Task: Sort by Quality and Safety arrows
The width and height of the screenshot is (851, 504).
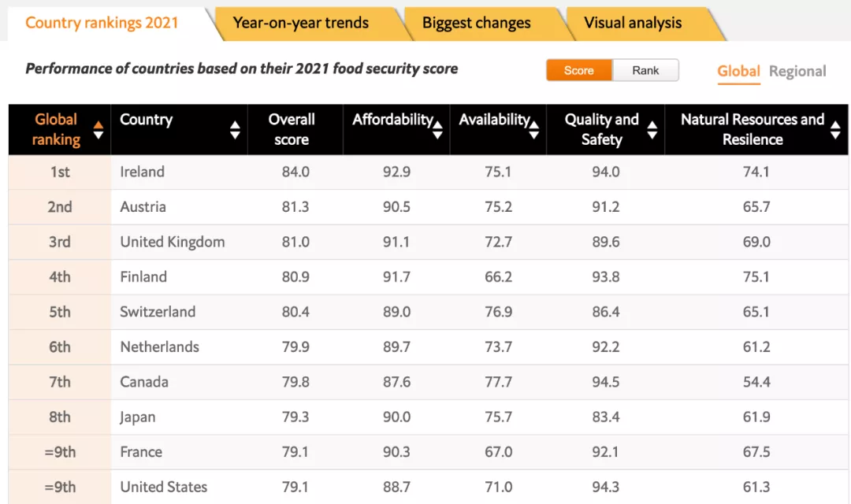Action: [x=652, y=130]
